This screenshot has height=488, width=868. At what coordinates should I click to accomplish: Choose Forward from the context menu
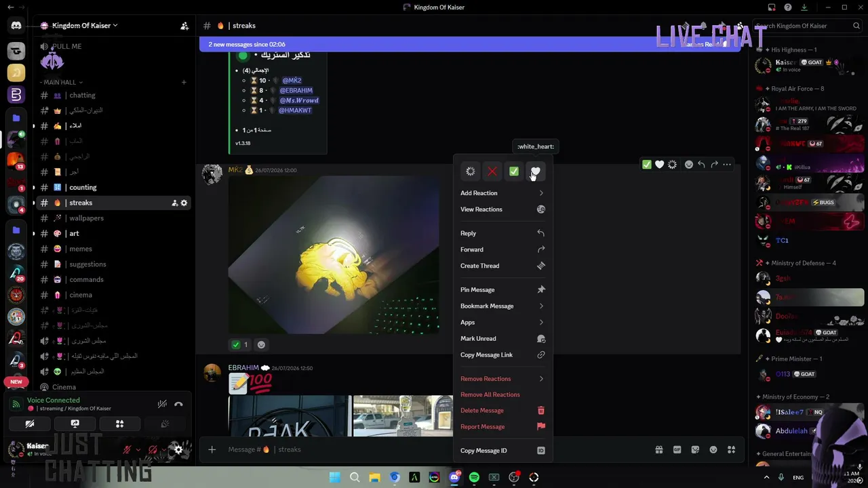pos(502,249)
